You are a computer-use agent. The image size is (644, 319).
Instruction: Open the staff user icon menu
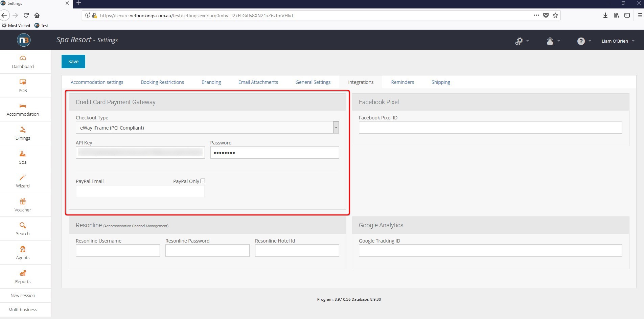[550, 41]
